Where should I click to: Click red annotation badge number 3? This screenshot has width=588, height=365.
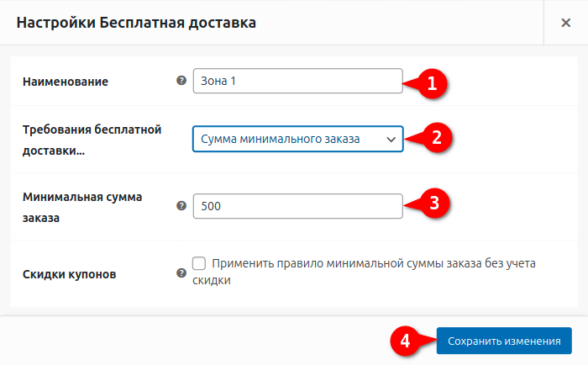pos(433,203)
